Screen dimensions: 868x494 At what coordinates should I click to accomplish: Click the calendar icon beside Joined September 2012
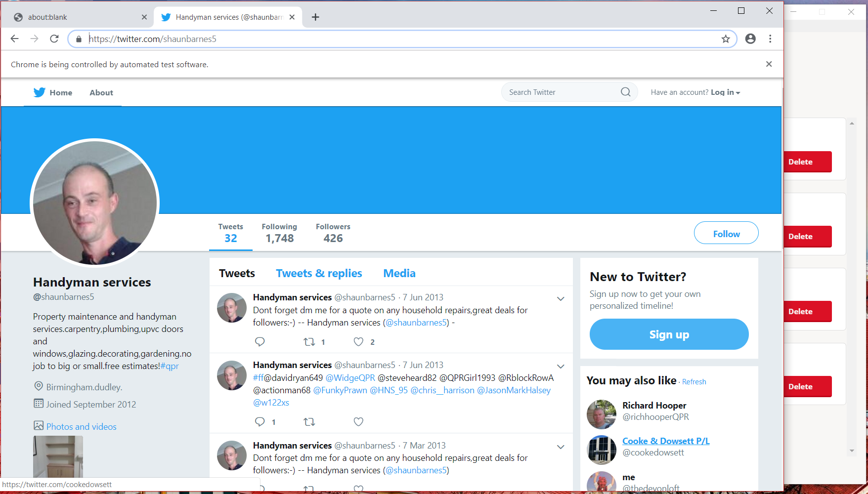[x=39, y=404]
